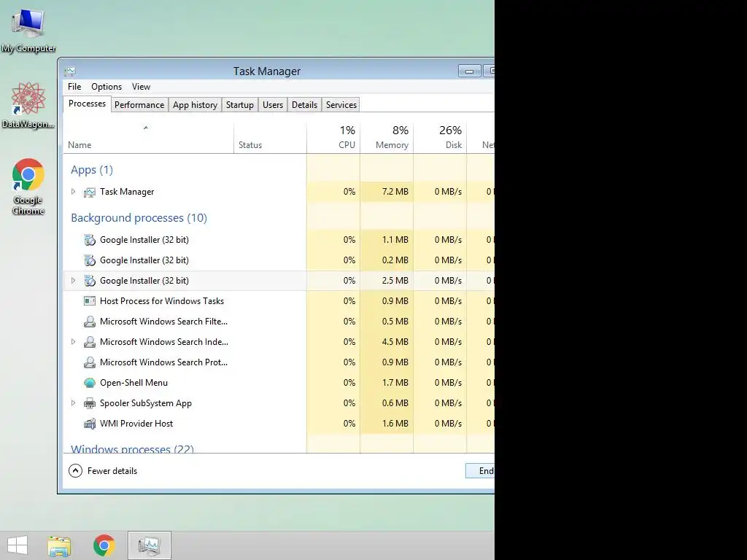This screenshot has height=560, width=747.
Task: Click the Windows Search Indexer process icon
Action: (x=90, y=342)
